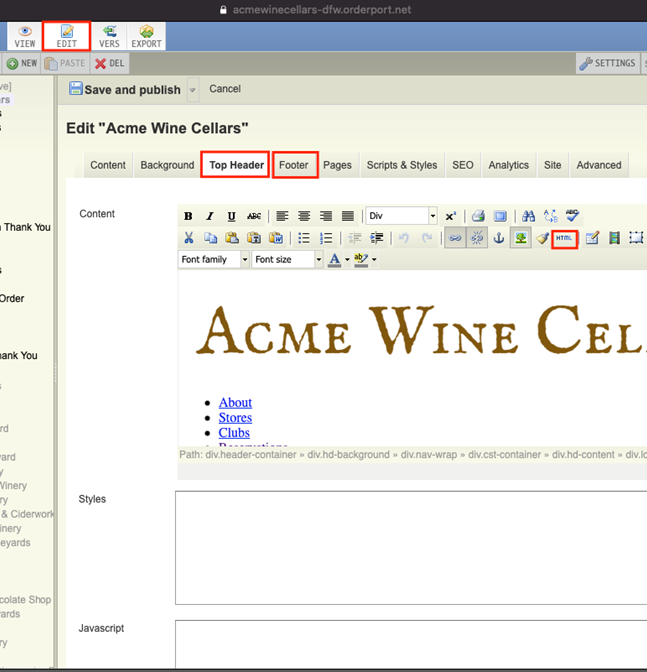Clean up messy code with the broom icon
This screenshot has width=647, height=672.
542,238
